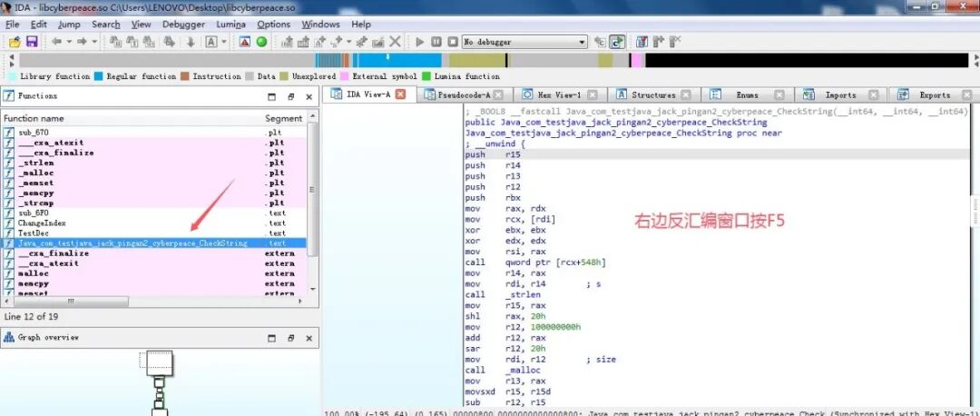Close the Enums tab

tap(779, 95)
